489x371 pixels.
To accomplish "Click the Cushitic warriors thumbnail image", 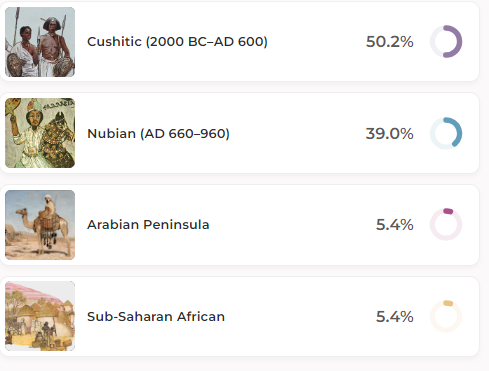I will (x=40, y=42).
